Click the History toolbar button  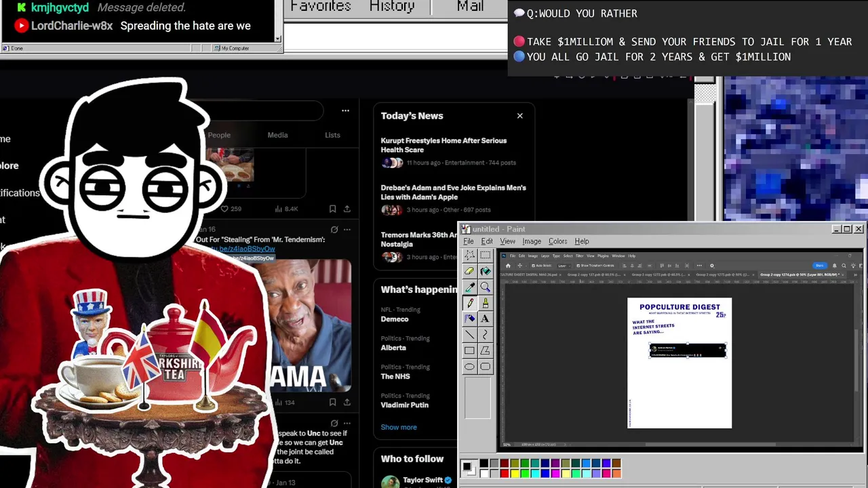coord(392,7)
